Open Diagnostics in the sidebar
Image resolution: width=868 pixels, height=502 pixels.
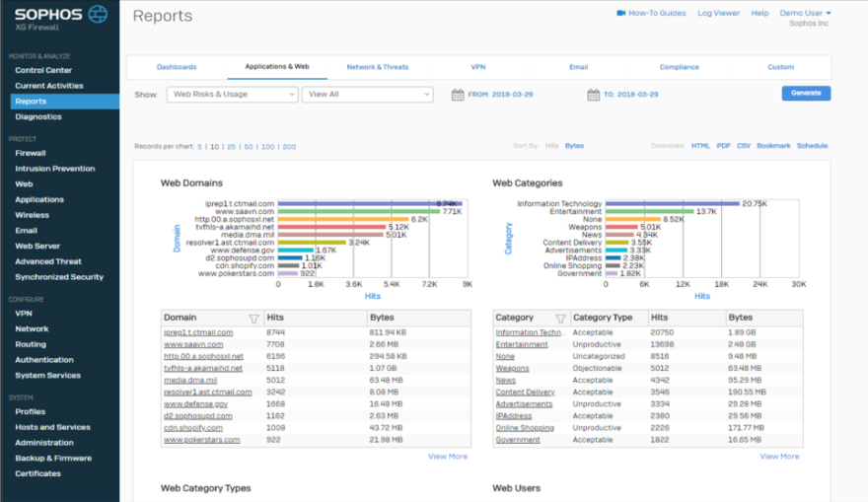(38, 116)
